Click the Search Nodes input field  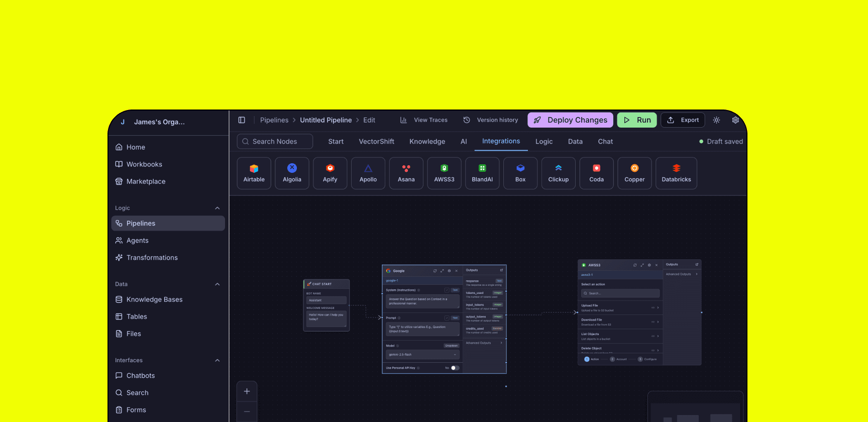click(275, 142)
